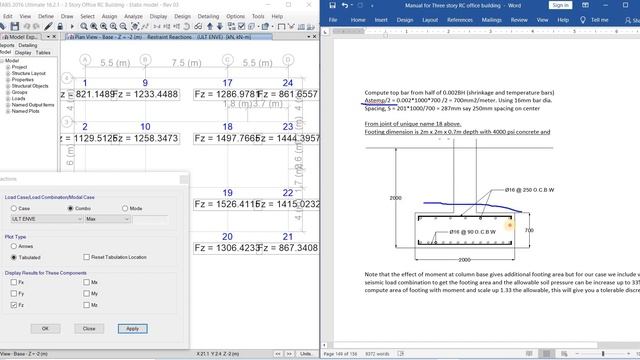
Task: Check the Mx component checkbox
Action: point(87,282)
